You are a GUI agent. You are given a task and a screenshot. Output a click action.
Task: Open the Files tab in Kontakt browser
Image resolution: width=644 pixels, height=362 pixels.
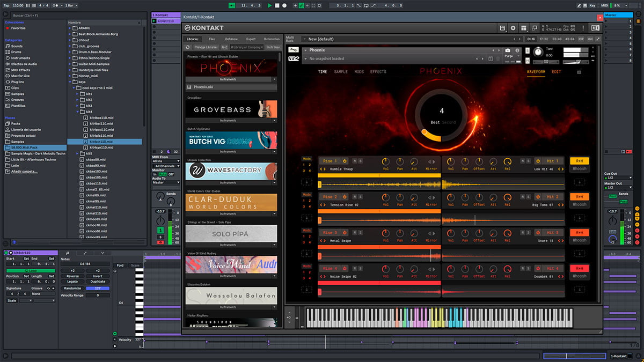tap(212, 39)
